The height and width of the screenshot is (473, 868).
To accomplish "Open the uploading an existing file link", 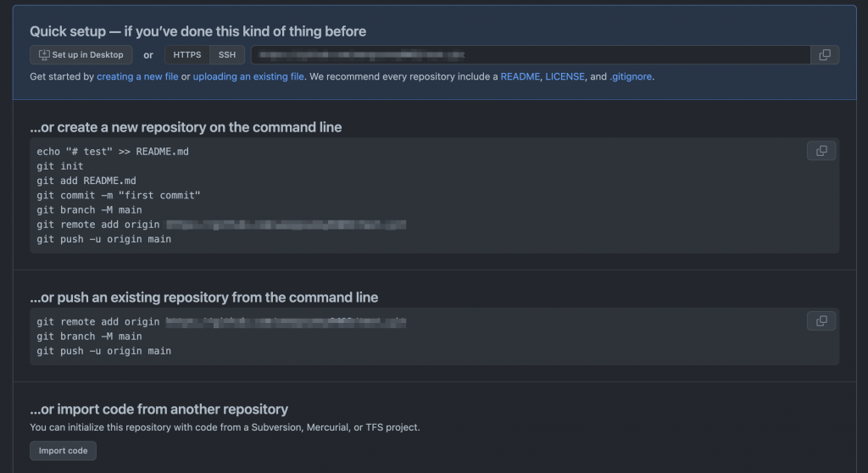I will point(248,76).
